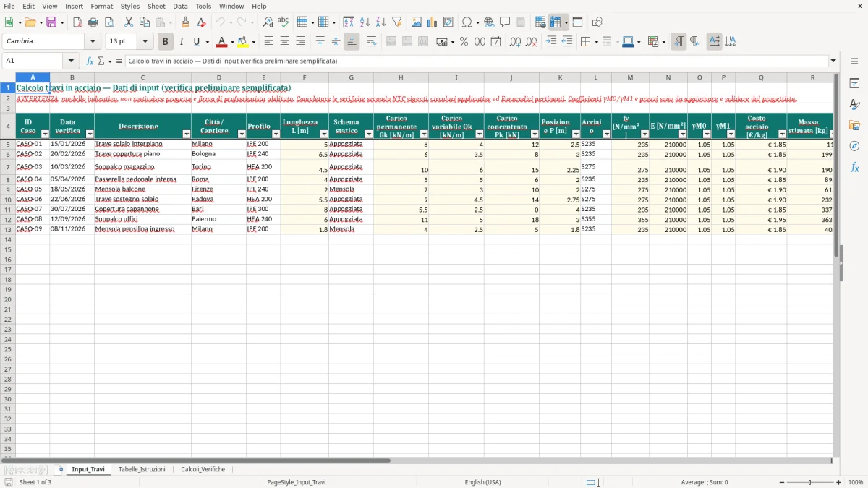Click the Clone Formatting paintbrush icon

coord(185,22)
